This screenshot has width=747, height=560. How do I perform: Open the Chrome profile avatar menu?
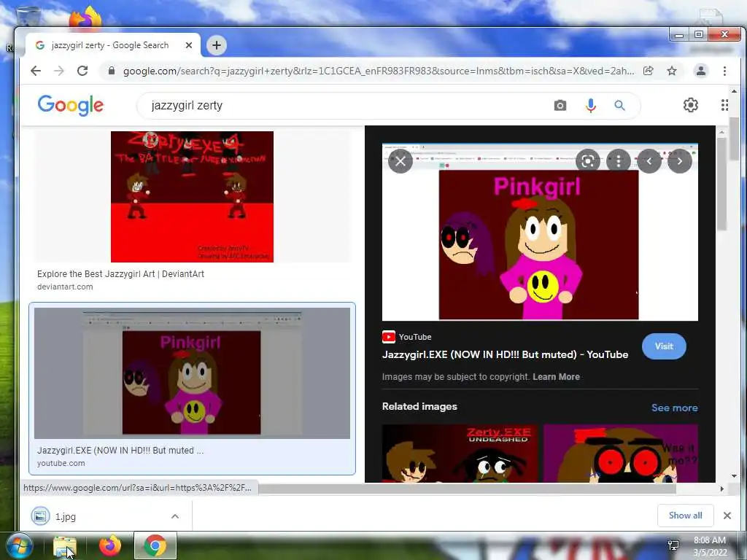(x=701, y=71)
